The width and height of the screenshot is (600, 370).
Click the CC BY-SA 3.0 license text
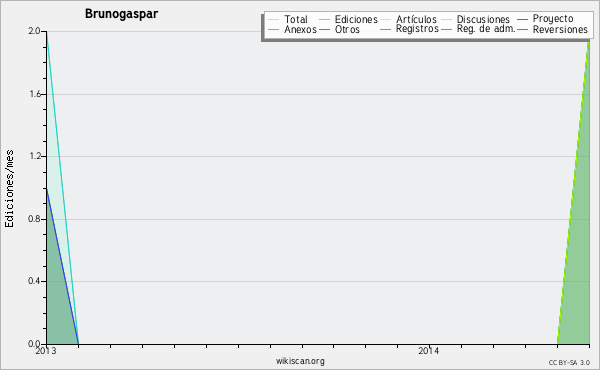(569, 362)
